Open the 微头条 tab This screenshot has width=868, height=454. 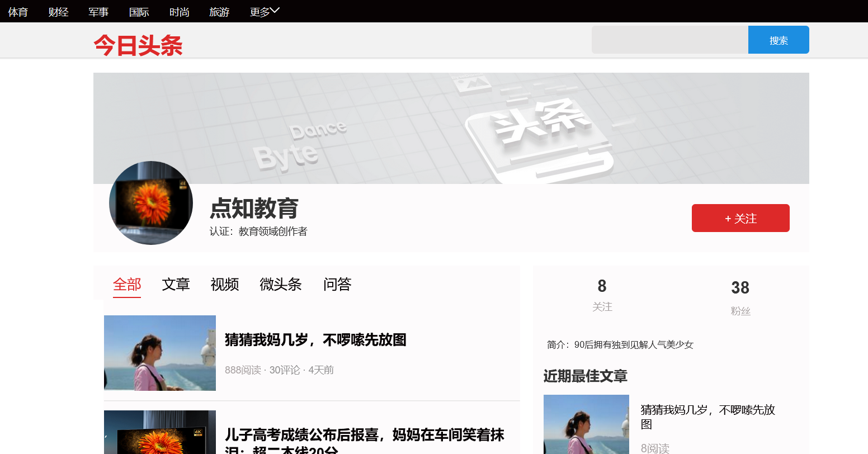point(281,285)
